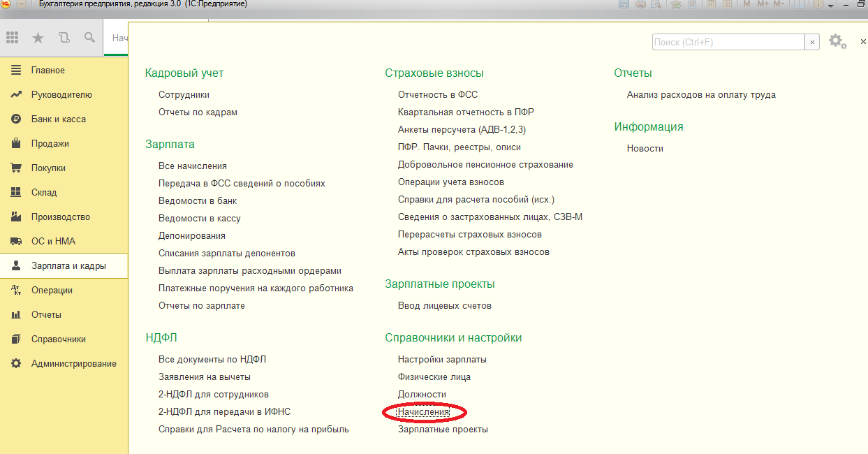Screen dimensions: 868x454
Task: Open the Банк и касса section
Action: point(64,119)
